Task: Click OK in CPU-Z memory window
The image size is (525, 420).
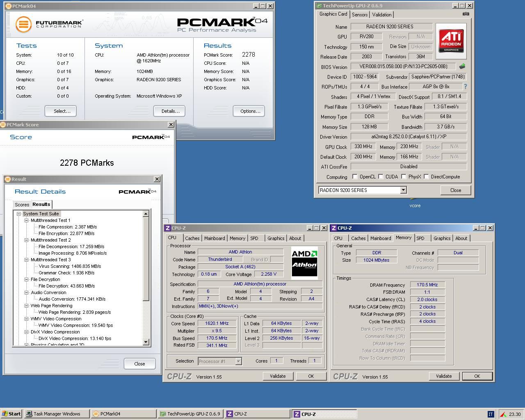Action: [477, 376]
